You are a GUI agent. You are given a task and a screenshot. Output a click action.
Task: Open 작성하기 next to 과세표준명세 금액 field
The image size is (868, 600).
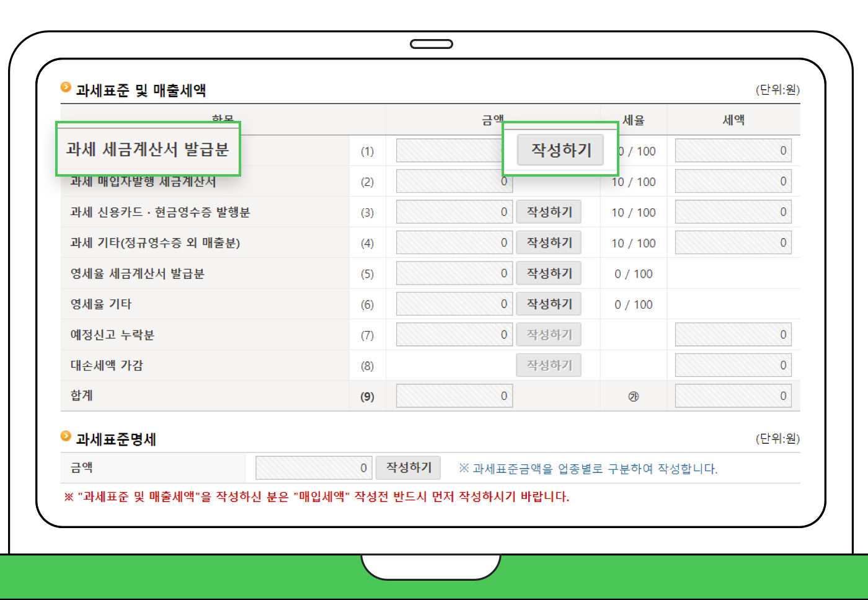pos(408,467)
